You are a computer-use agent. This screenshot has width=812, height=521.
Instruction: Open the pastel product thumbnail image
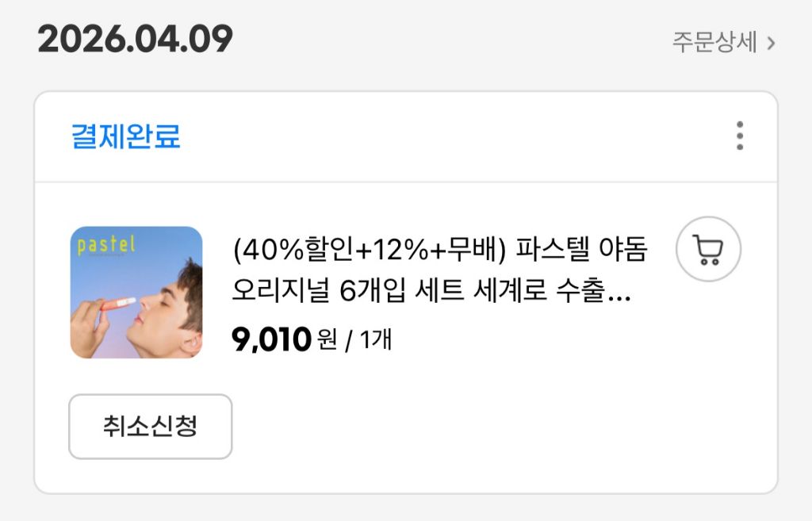[136, 293]
